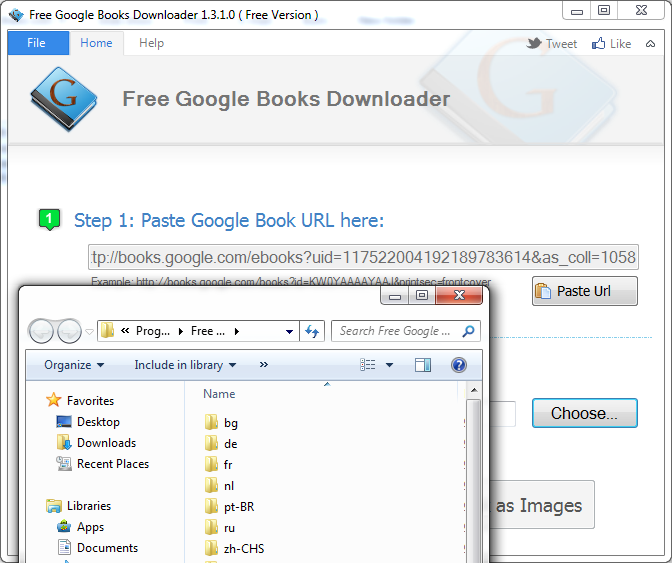Screen dimensions: 672x563
Task: Click the Refresh icon in address bar
Action: 312,331
